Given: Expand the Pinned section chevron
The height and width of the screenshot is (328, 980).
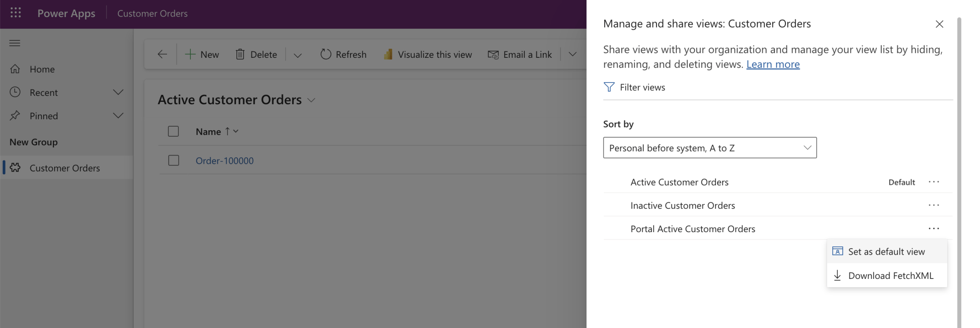Looking at the screenshot, I should pyautogui.click(x=118, y=116).
